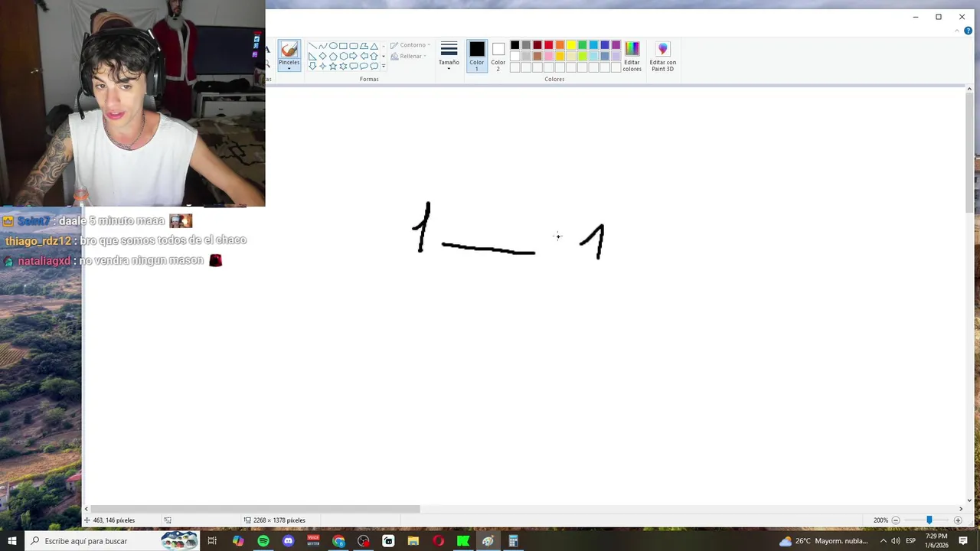This screenshot has height=551, width=980.
Task: Select the triangle shape
Action: click(374, 46)
